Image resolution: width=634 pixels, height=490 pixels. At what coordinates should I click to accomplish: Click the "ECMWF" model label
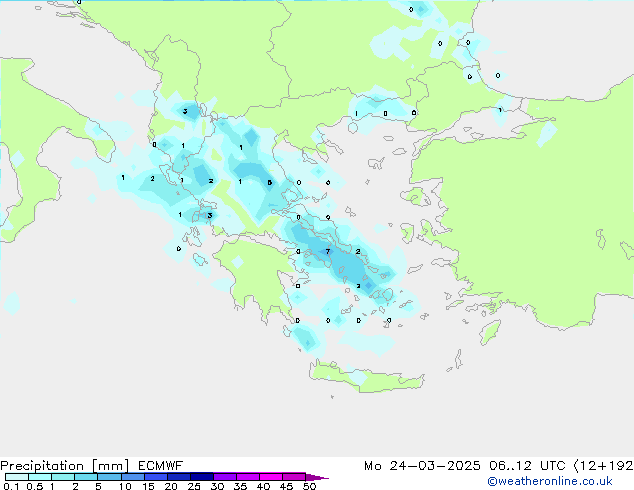tap(161, 466)
